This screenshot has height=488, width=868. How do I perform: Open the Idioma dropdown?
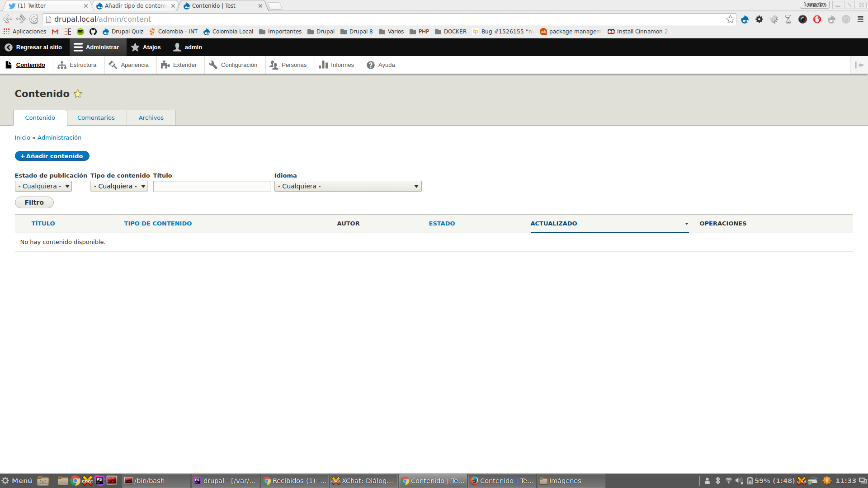tap(348, 186)
